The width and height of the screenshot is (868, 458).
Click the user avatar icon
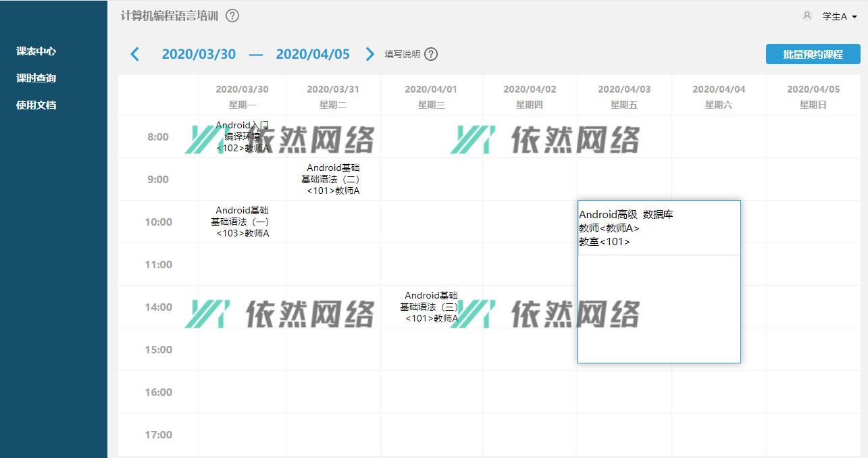coord(807,16)
